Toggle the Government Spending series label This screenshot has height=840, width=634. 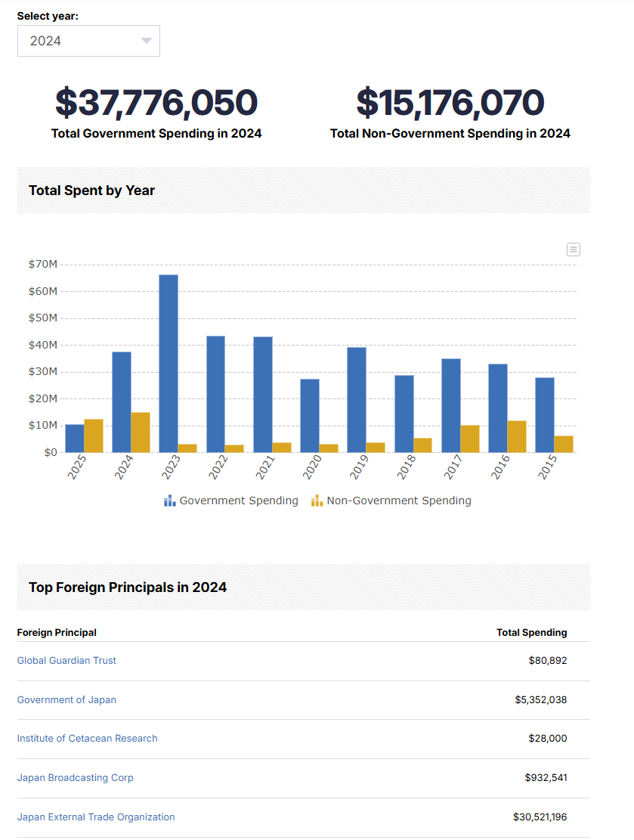239,501
